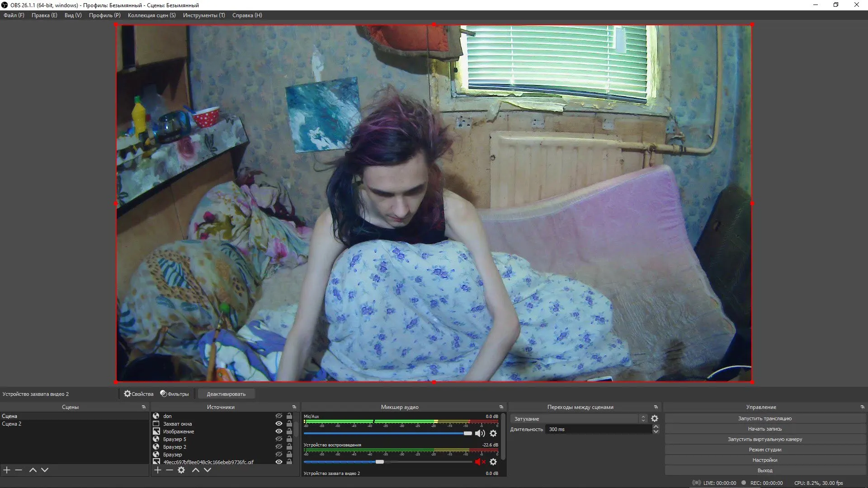This screenshot has height=488, width=868.
Task: Toggle lock on Изображение source
Action: 289,432
